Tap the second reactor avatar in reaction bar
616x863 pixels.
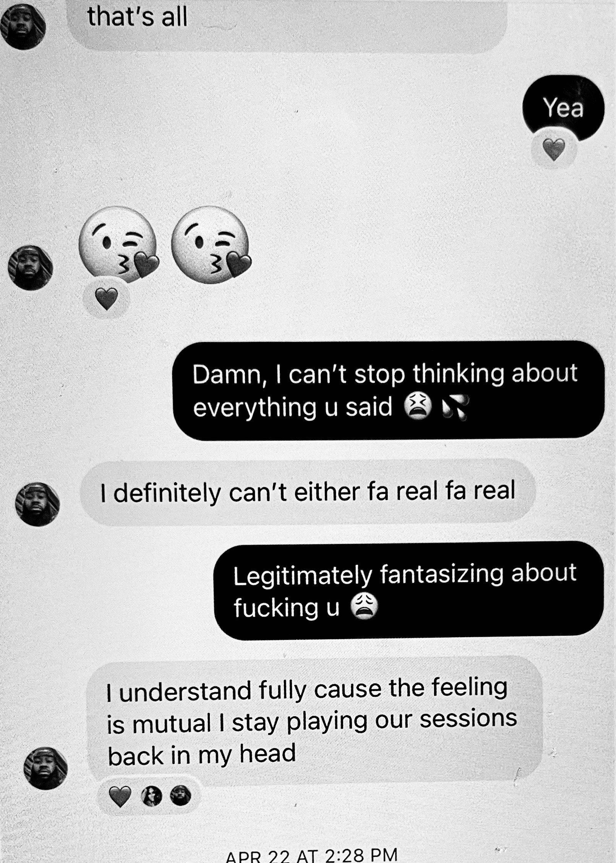pyautogui.click(x=180, y=796)
